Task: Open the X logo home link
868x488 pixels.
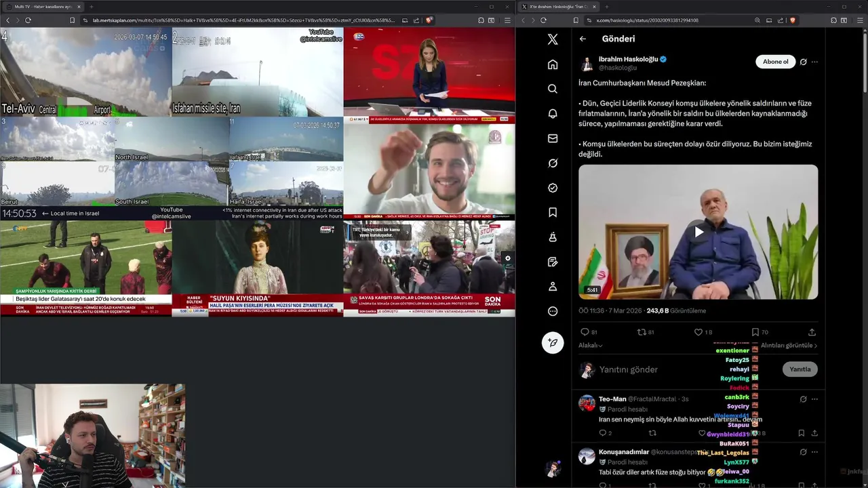Action: [553, 39]
